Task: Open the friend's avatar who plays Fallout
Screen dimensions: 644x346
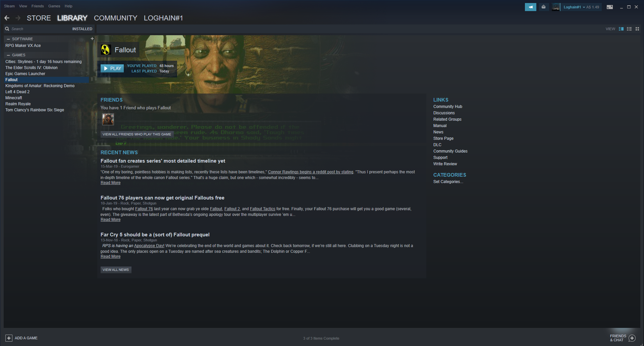Action: coord(108,119)
